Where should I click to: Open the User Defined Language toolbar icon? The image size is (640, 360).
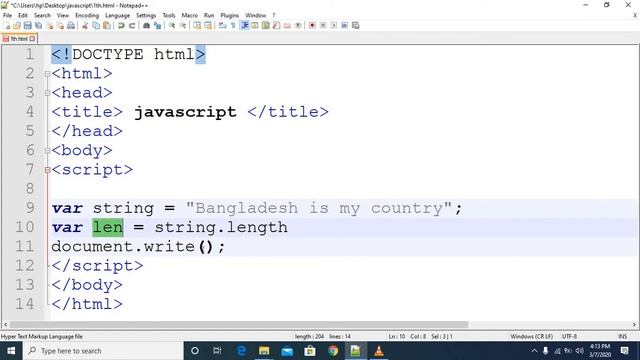coord(255,26)
